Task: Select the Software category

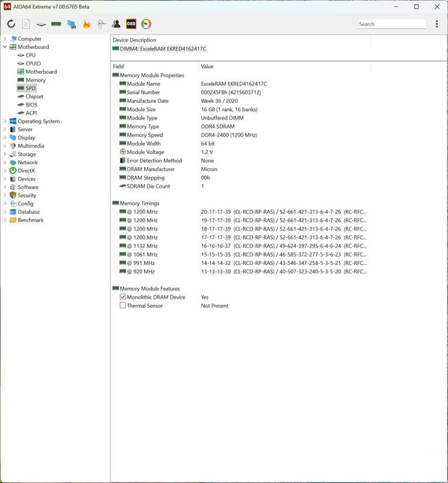Action: (28, 187)
